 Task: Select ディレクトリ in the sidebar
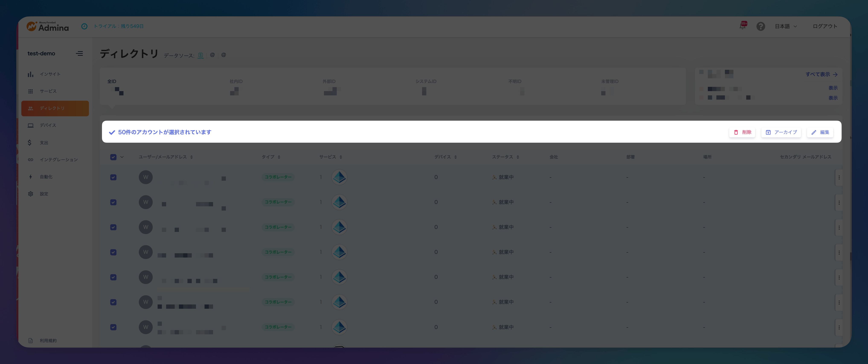pyautogui.click(x=55, y=109)
